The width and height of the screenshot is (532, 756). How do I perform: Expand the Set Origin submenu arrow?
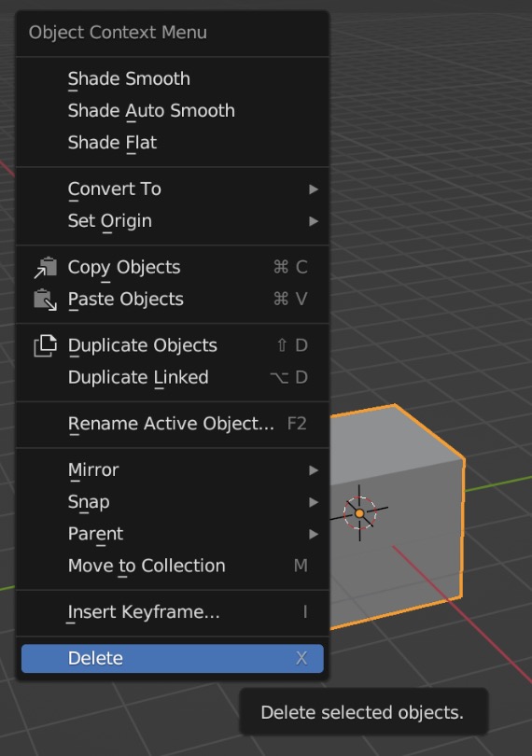pyautogui.click(x=314, y=221)
